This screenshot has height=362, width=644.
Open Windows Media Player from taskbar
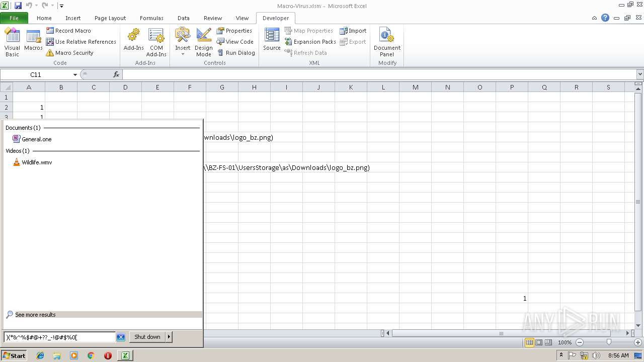74,355
